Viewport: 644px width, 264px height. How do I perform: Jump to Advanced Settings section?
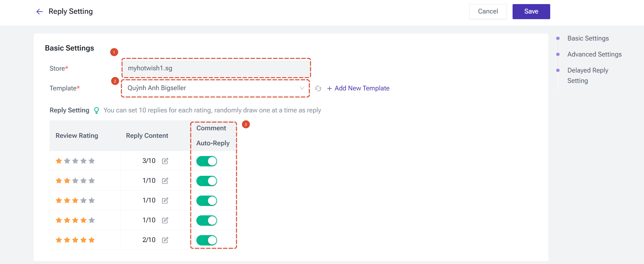(594, 54)
